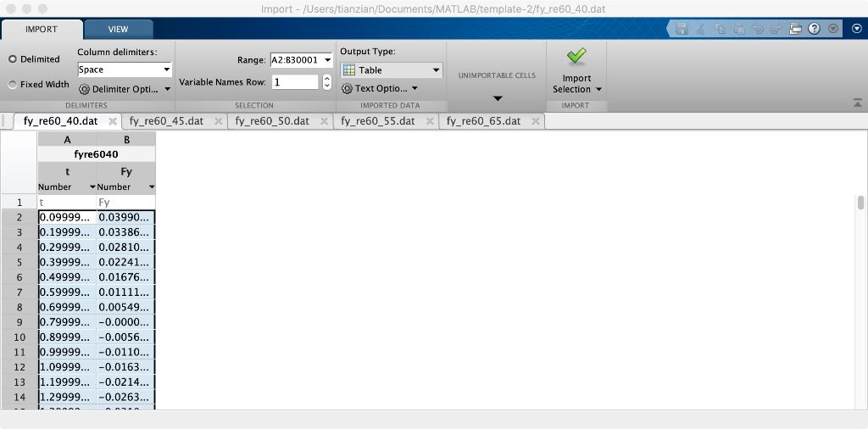Click the Cut scissors icon
The image size is (868, 429).
tap(700, 29)
